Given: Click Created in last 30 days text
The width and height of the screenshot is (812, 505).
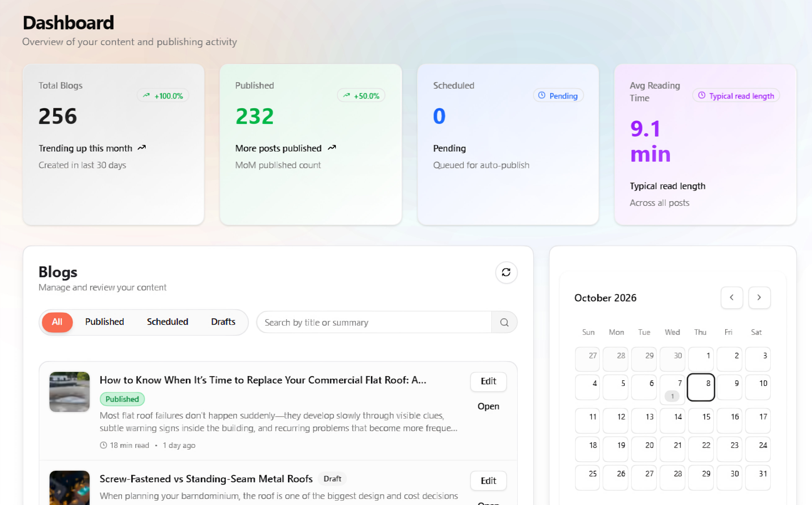Looking at the screenshot, I should [82, 165].
